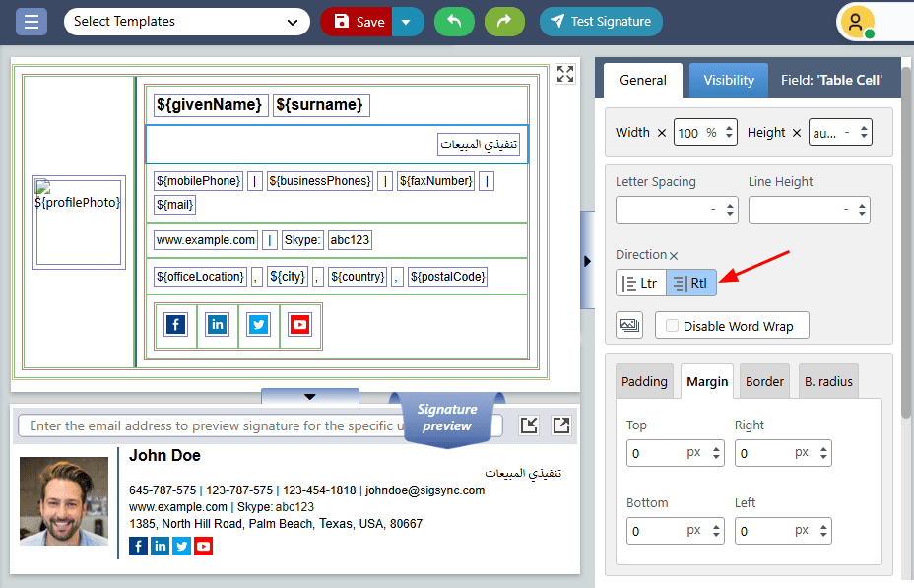Image resolution: width=914 pixels, height=588 pixels.
Task: Enable Disable Word Wrap checkbox
Action: pyautogui.click(x=673, y=326)
